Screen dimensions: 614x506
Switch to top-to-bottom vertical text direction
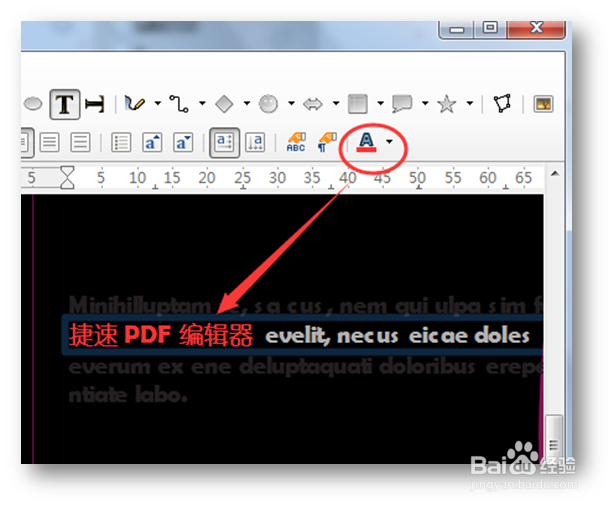point(255,142)
